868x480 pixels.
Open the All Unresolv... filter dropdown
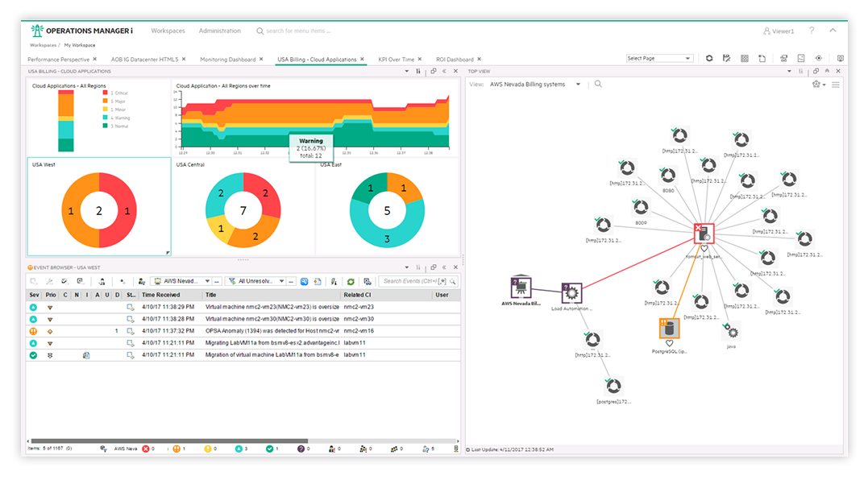point(282,281)
